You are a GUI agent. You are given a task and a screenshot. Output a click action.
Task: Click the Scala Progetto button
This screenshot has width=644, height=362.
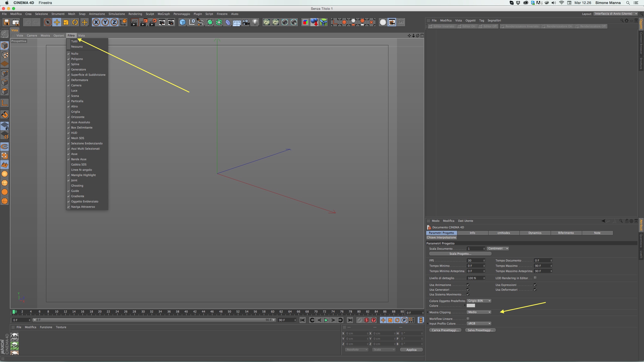click(460, 254)
